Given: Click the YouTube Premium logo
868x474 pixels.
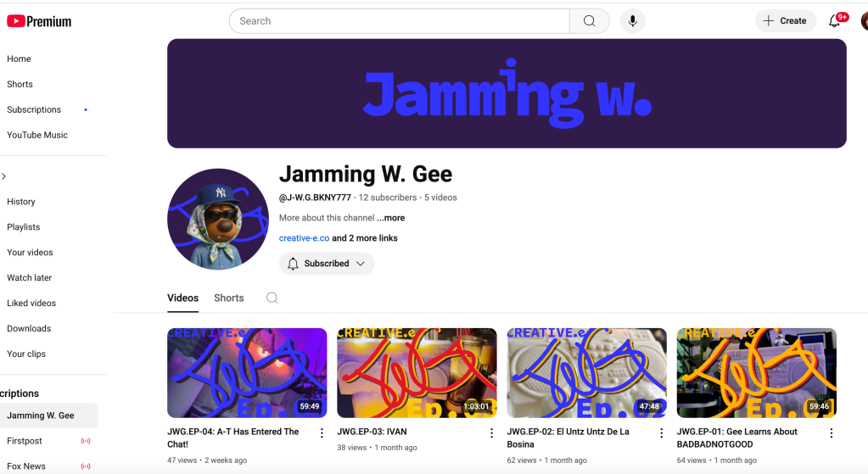Looking at the screenshot, I should point(39,21).
